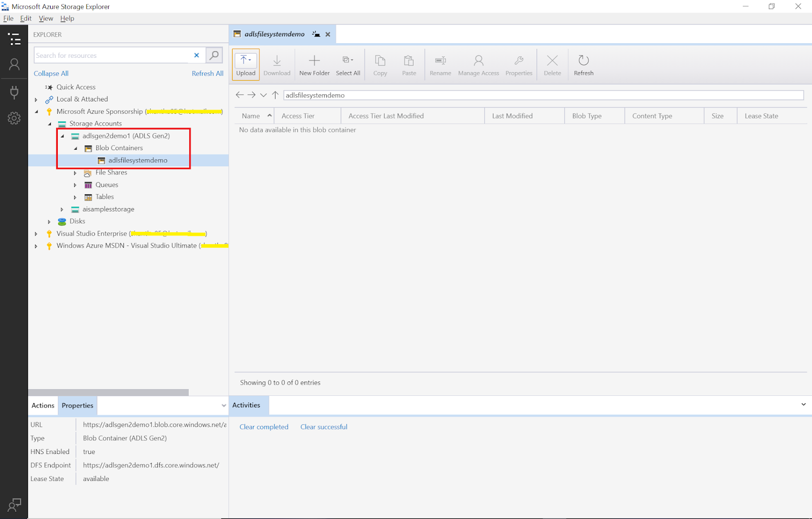Open the Edit menu

click(25, 18)
